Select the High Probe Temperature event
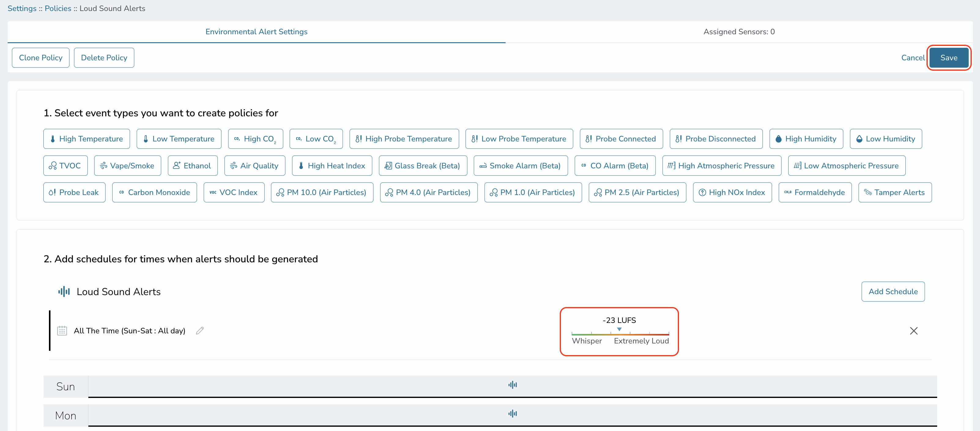The height and width of the screenshot is (431, 980). coord(404,139)
